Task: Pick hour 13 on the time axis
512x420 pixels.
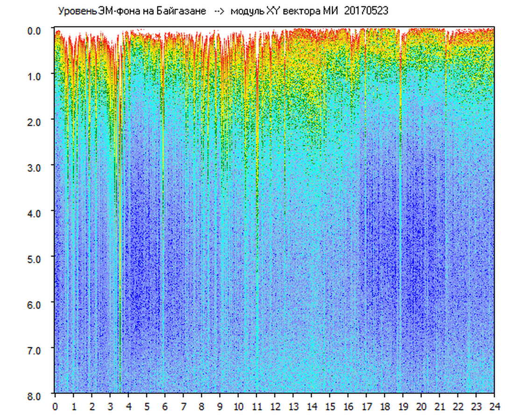Action: (293, 406)
